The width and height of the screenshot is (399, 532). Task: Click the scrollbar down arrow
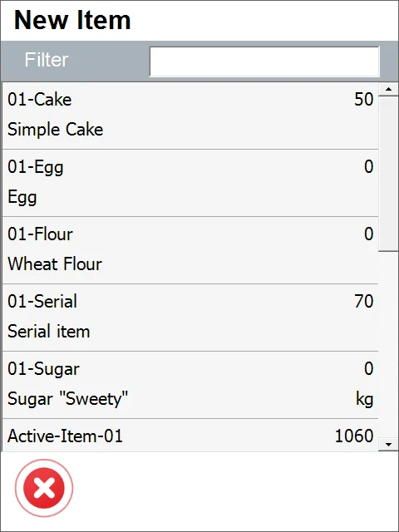click(x=388, y=444)
